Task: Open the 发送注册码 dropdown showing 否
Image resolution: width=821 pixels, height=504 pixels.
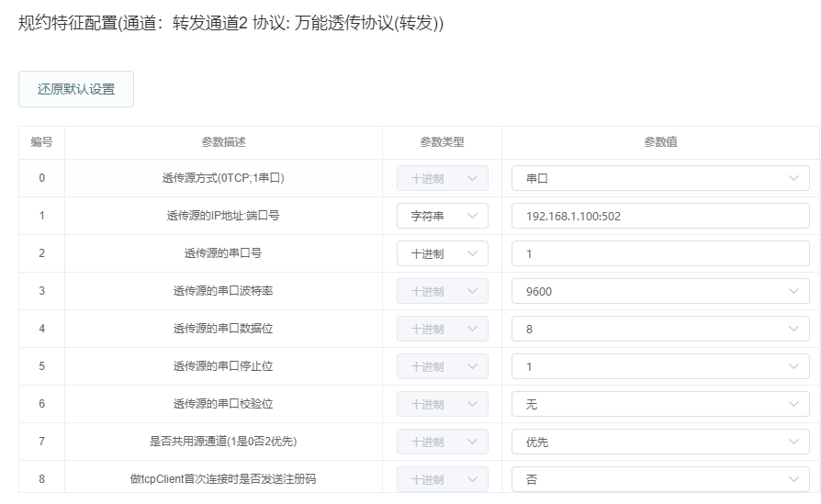Action: 660,479
